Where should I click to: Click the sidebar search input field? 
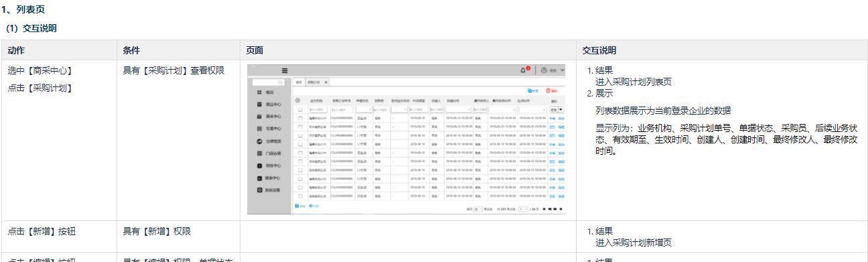(268, 82)
